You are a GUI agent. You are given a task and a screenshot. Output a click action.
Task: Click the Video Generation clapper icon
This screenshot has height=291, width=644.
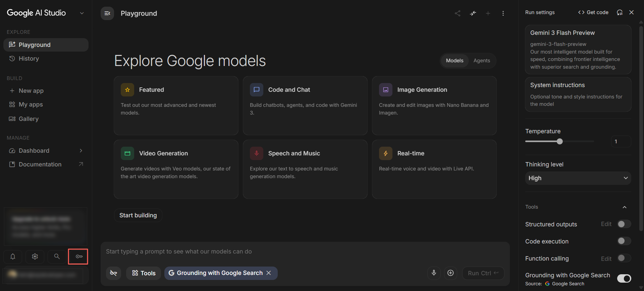click(127, 153)
